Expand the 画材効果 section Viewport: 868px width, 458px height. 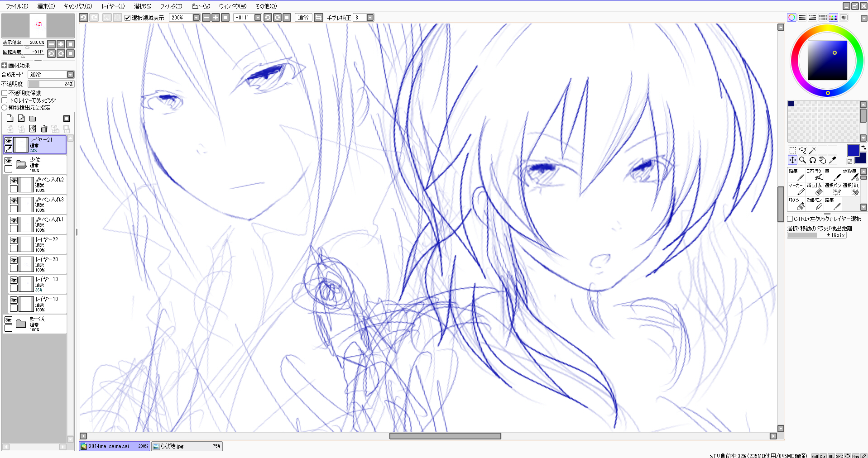tap(5, 66)
